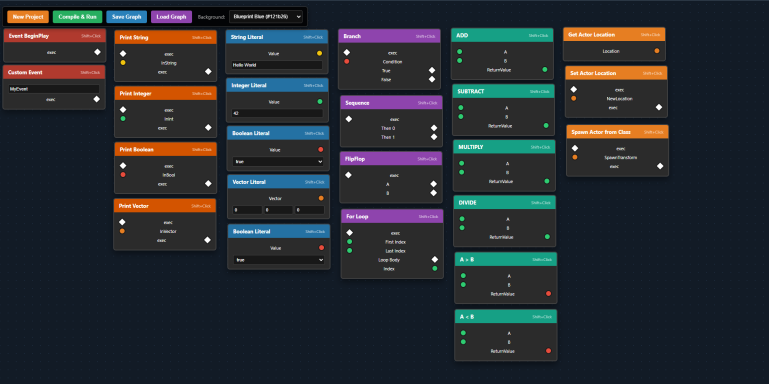Click the B input pin on DIVIDE
The height and width of the screenshot is (384, 769).
coord(462,228)
